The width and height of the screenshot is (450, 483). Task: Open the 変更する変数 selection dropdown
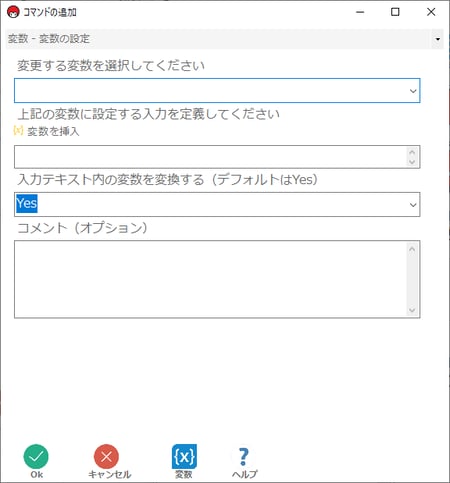pyautogui.click(x=217, y=91)
